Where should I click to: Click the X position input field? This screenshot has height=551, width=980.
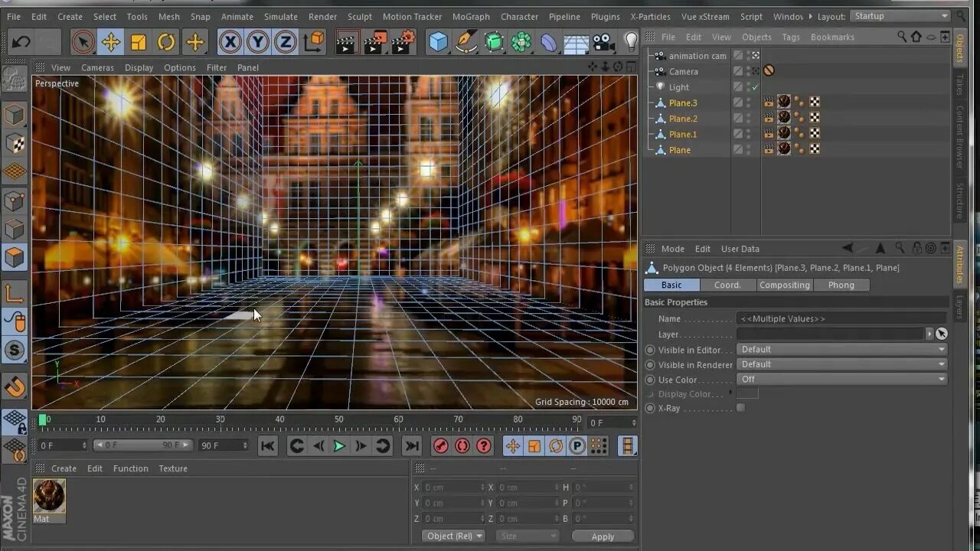pos(454,487)
